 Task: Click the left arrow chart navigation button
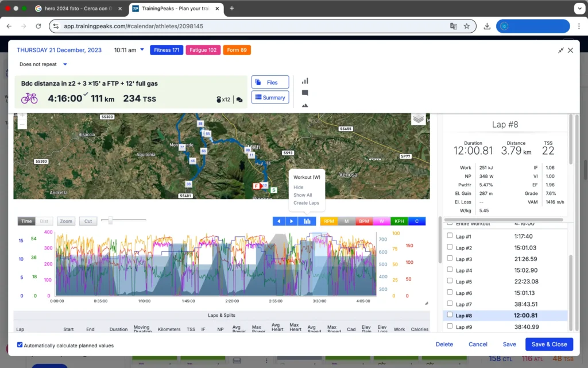pos(279,221)
